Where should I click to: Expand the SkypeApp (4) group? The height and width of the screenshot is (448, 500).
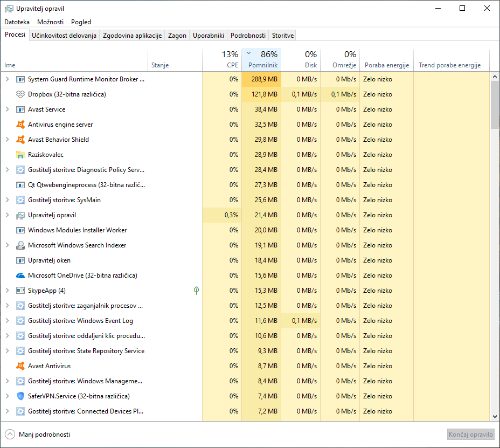[x=8, y=291]
